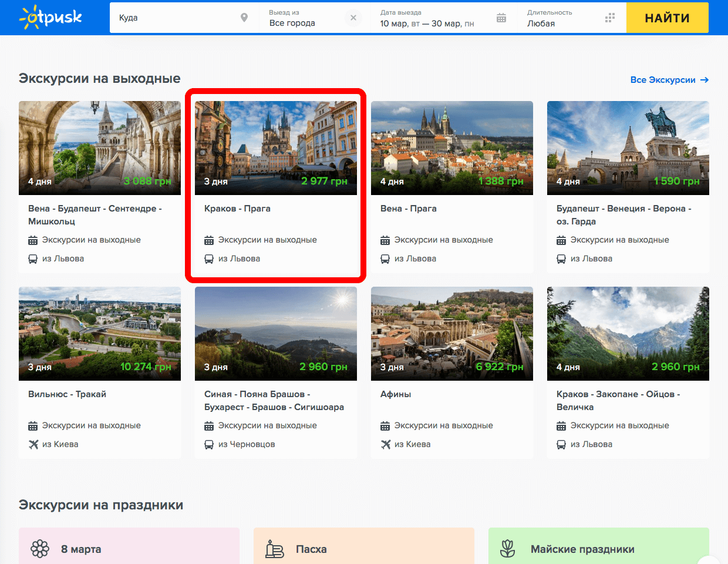Open the Вена - Будапешт - Сентендре - Мишкольц photo
This screenshot has height=564, width=728.
pos(100,148)
